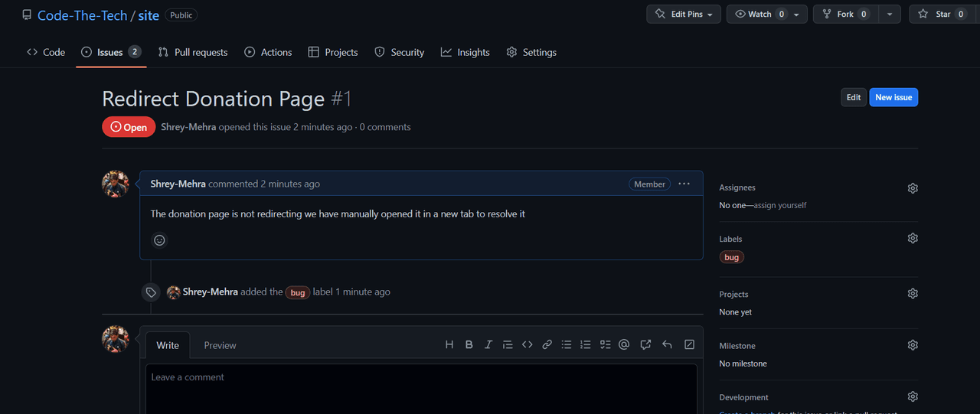
Task: Click the bug label in the sidebar
Action: [x=732, y=257]
